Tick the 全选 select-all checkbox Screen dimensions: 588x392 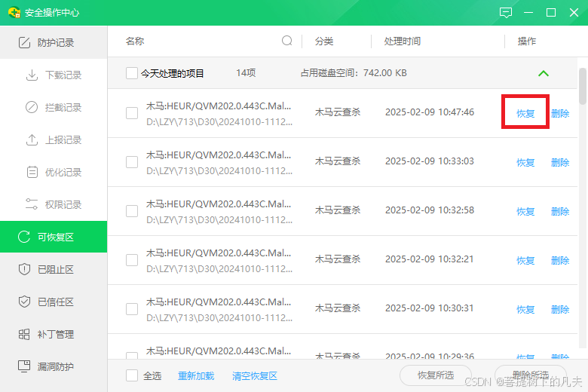[132, 375]
